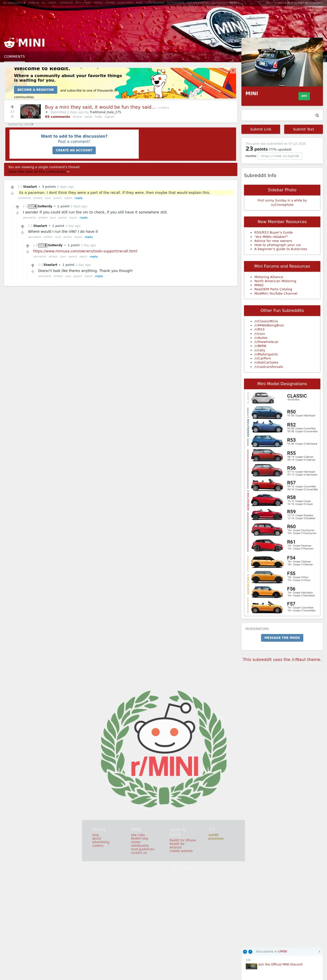Upvote the "Doesn't look like theres anything" comment
Screen dimensions: 327x980
pos(33,266)
